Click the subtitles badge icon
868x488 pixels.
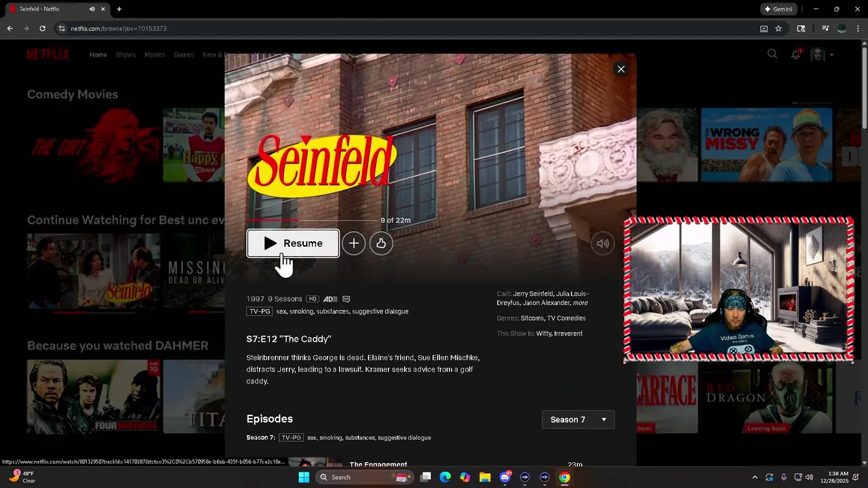347,299
